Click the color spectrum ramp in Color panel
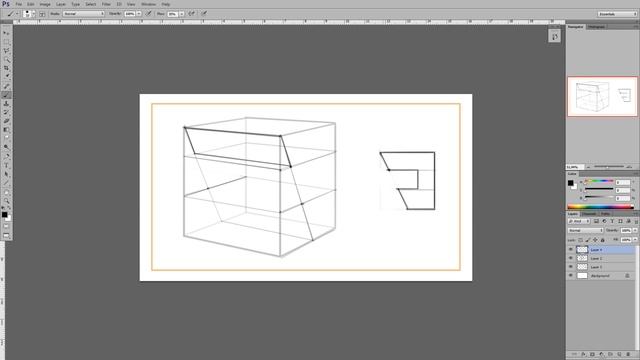640x360 pixels. click(601, 207)
